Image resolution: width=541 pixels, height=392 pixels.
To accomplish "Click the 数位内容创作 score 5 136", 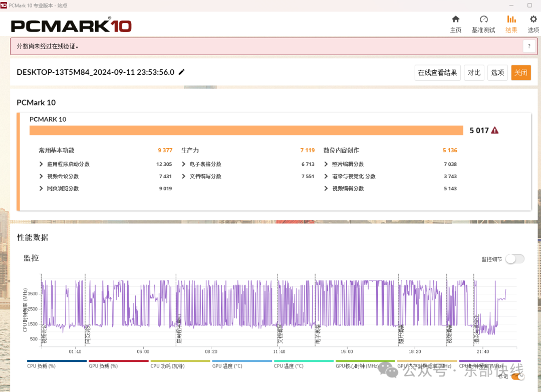I will click(450, 150).
